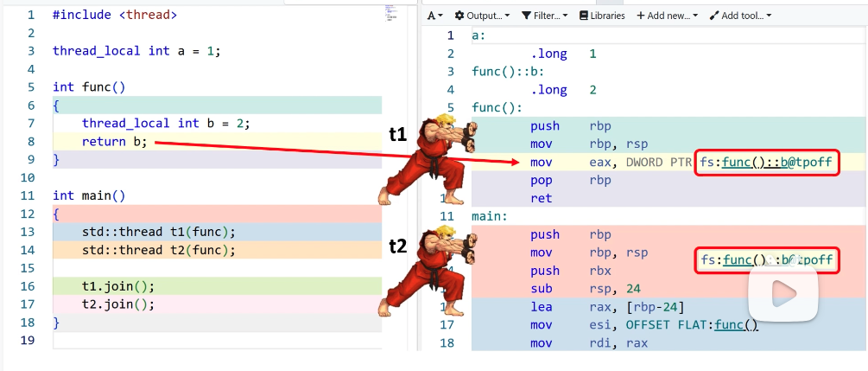Follow the func()::b@tpoff link in mov eax line
Screen dimensions: 868x371
(776, 163)
